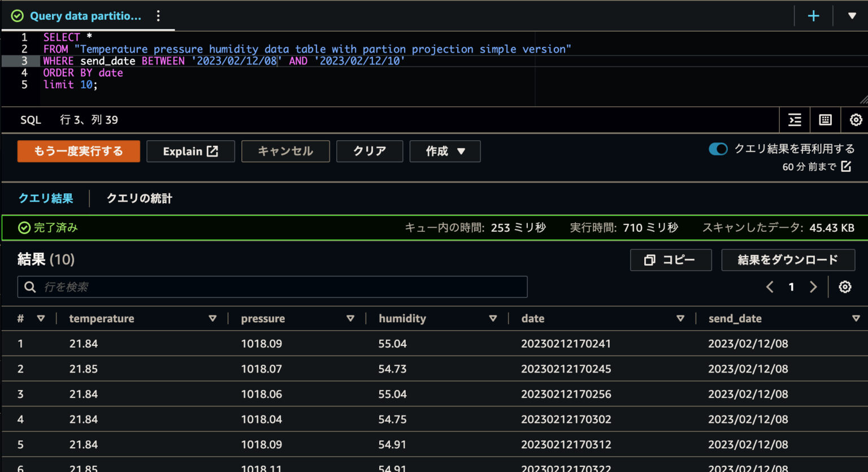The image size is (868, 472).
Task: Go to next results page with the right chevron
Action: click(813, 287)
